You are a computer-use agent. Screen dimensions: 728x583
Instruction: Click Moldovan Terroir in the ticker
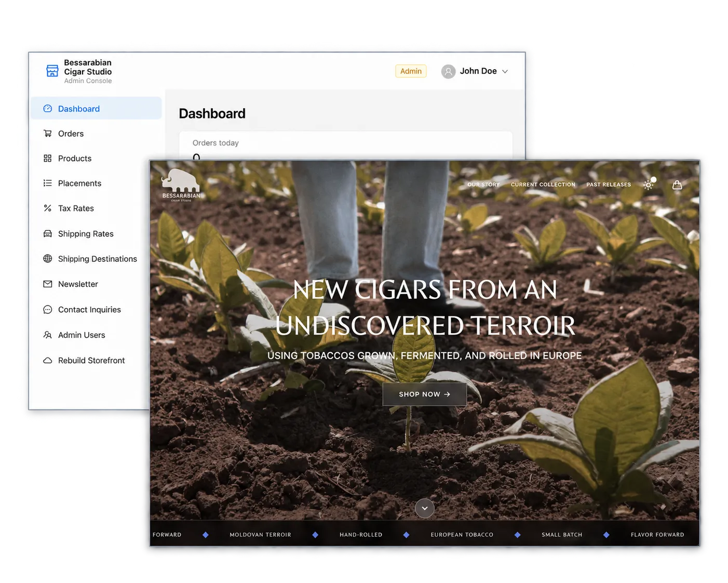pos(260,535)
